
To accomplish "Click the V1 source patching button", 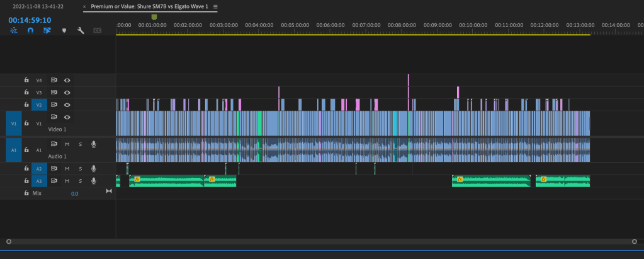I will coord(13,124).
